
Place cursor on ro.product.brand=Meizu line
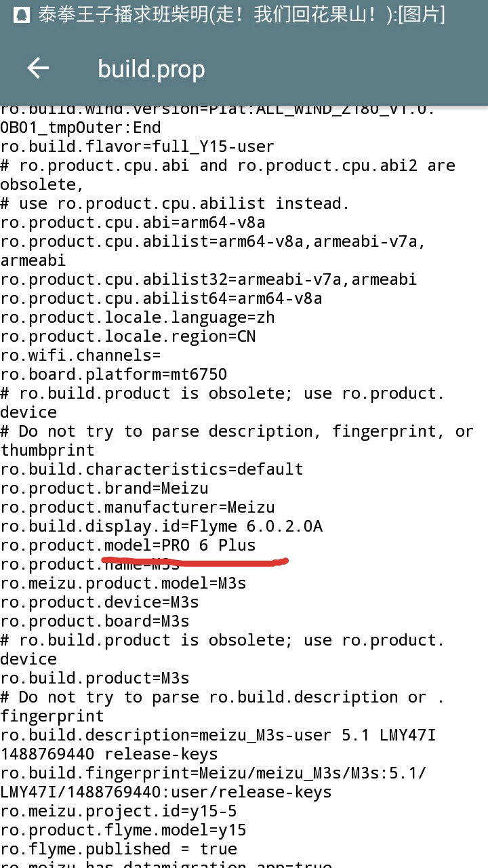[x=104, y=488]
